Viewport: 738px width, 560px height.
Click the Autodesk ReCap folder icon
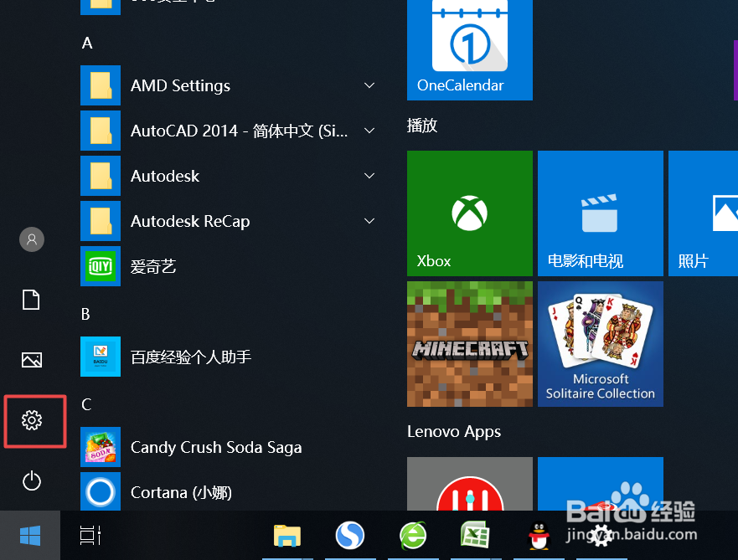tap(101, 221)
